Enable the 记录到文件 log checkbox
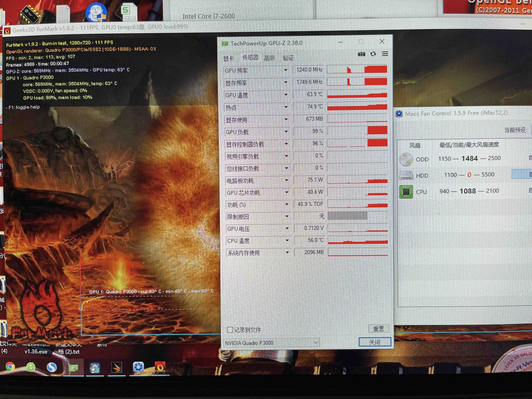The width and height of the screenshot is (532, 399). point(230,330)
